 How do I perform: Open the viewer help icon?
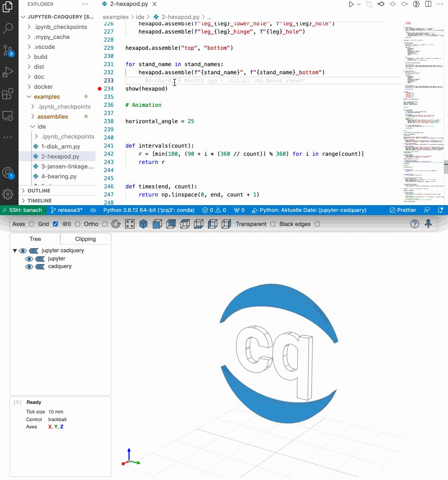pyautogui.click(x=414, y=224)
